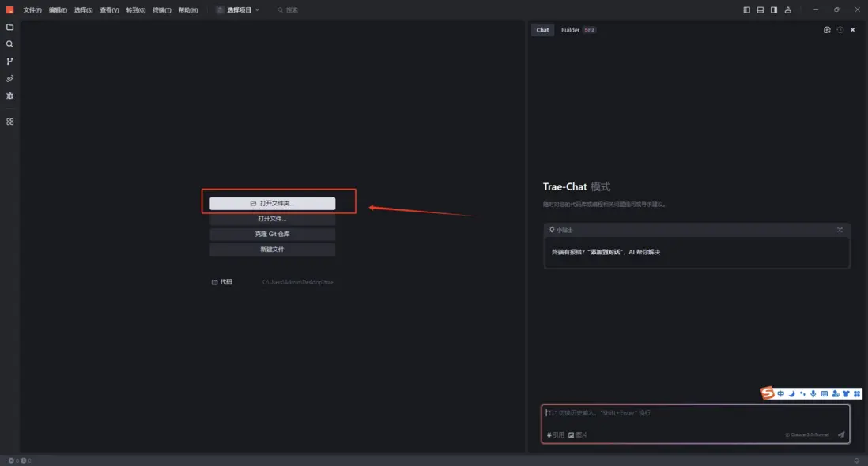This screenshot has width=868, height=466.
Task: Open the Sogou skin shirt icon
Action: pyautogui.click(x=846, y=393)
